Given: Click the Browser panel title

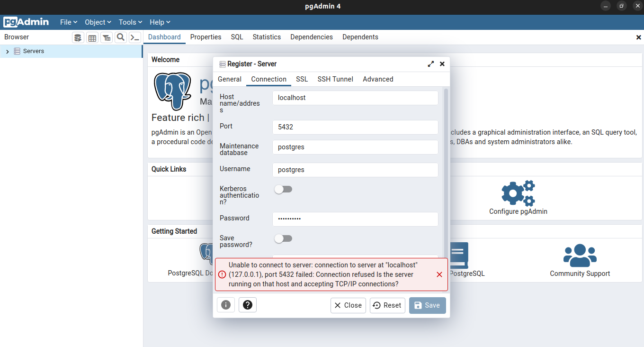Looking at the screenshot, I should (x=17, y=37).
